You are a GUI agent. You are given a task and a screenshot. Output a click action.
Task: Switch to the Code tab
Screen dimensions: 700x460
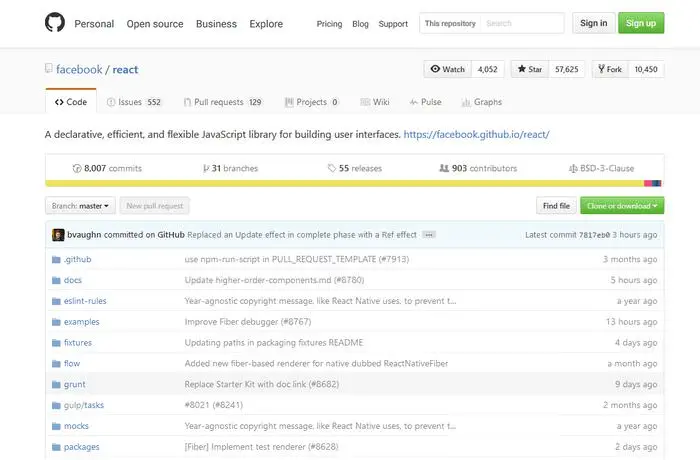point(71,102)
